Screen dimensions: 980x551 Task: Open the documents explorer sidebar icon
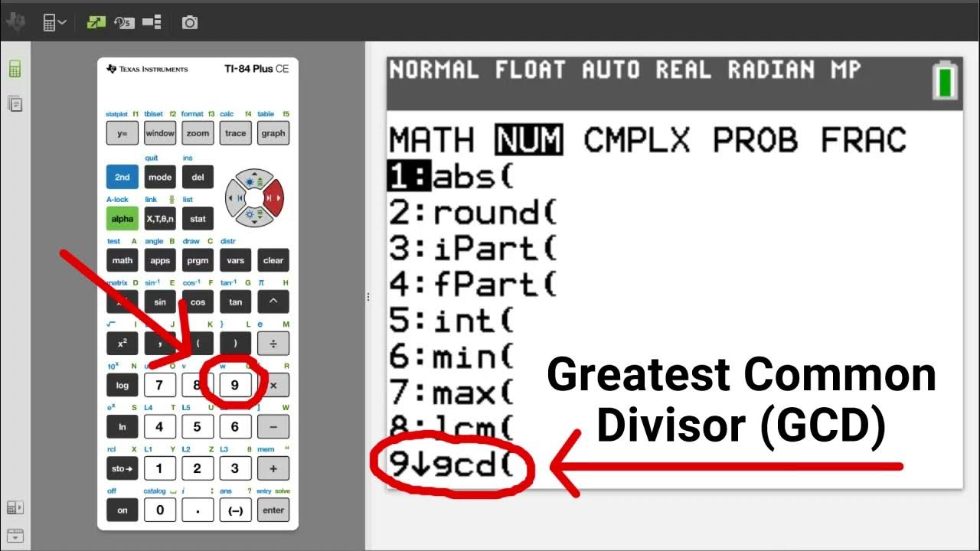pyautogui.click(x=15, y=103)
